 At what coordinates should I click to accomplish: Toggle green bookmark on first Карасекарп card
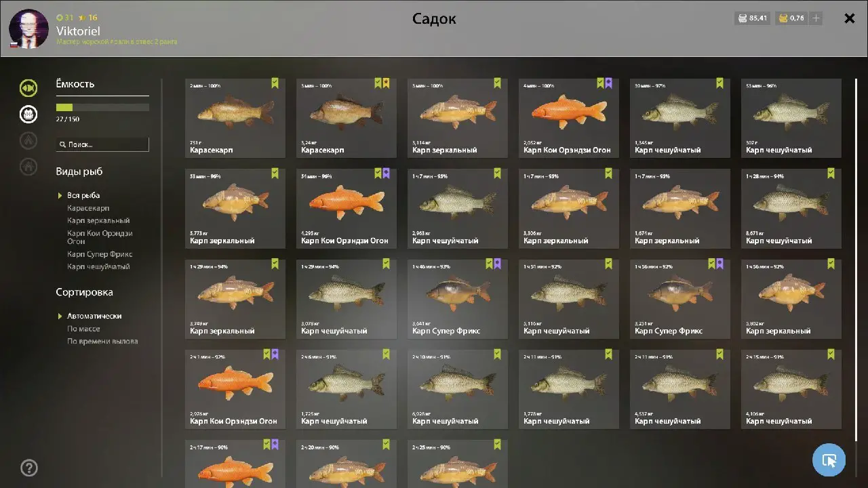[275, 83]
